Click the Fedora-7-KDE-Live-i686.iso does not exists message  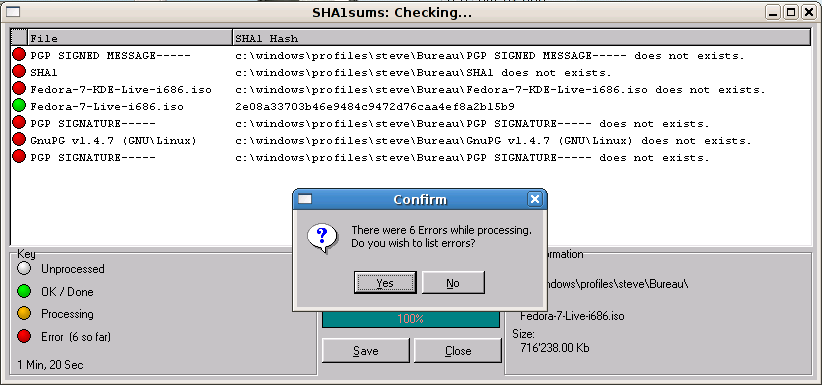501,90
